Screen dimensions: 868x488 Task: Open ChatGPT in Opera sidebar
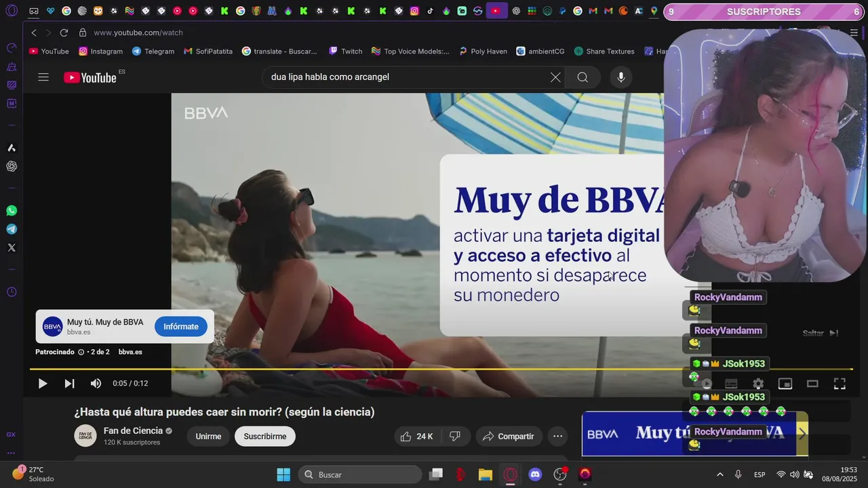[x=12, y=166]
